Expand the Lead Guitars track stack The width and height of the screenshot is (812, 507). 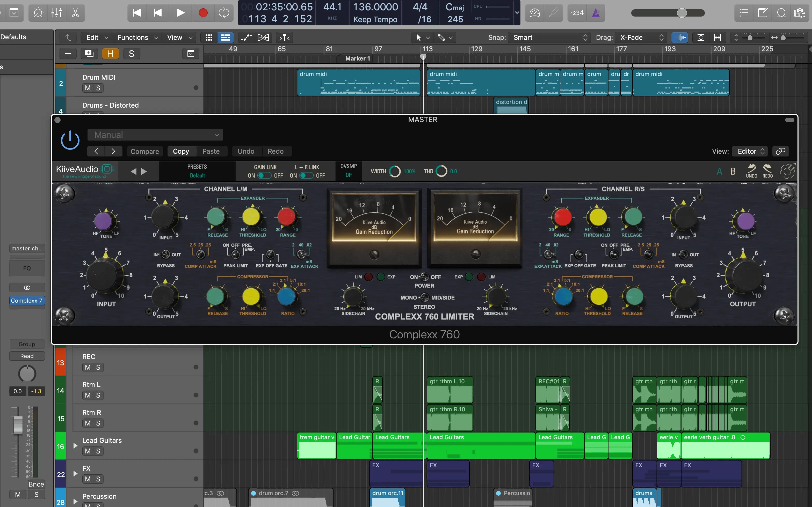pos(75,446)
